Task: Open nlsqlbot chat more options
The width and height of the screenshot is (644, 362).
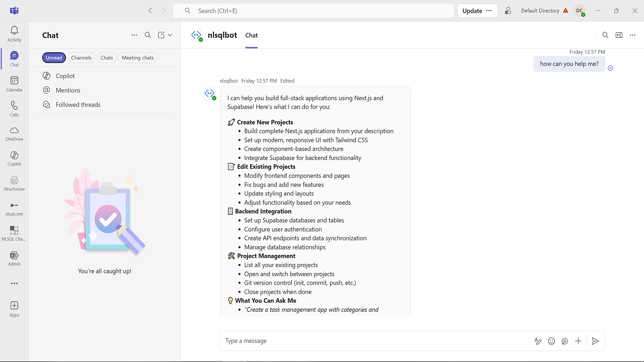Action: [x=633, y=35]
